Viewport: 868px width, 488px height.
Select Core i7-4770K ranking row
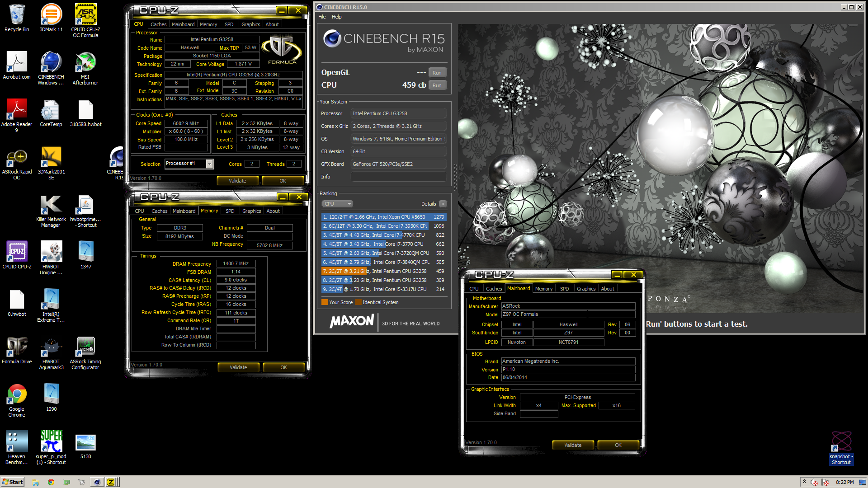click(384, 235)
